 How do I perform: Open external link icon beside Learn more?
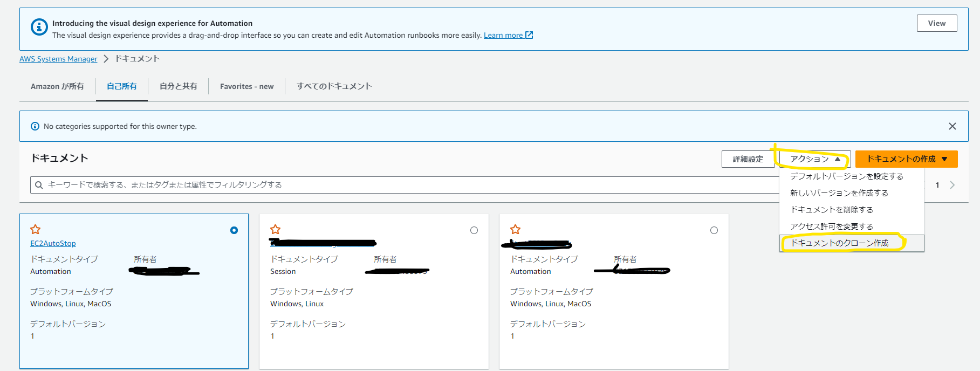pos(529,35)
